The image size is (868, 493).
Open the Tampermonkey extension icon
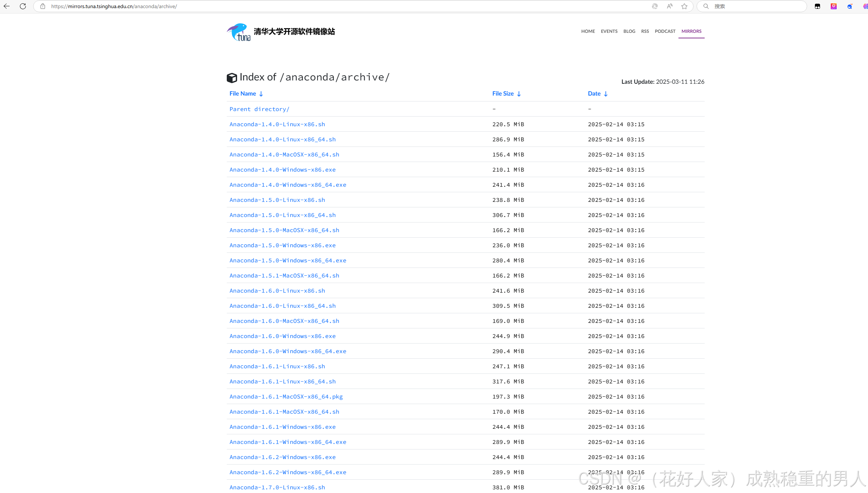point(817,6)
